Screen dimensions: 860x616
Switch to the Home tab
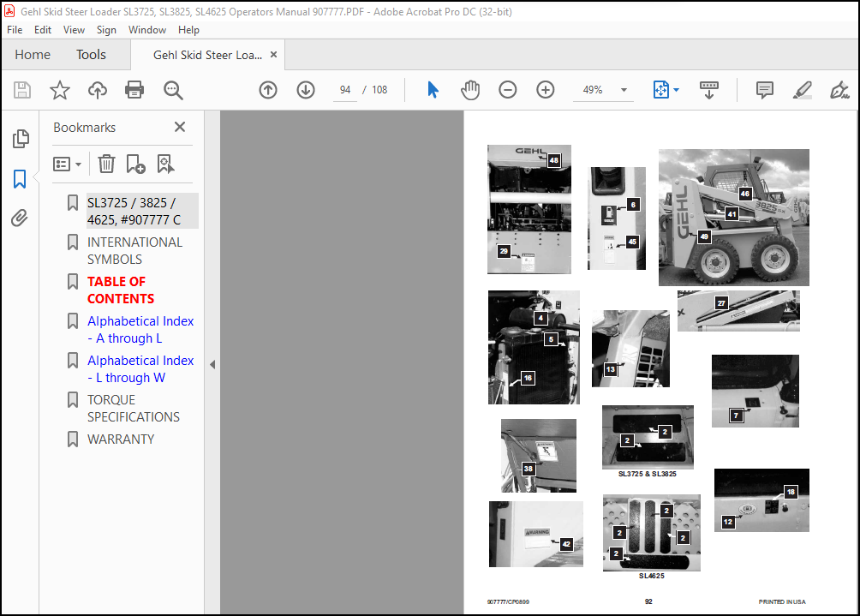[x=33, y=54]
